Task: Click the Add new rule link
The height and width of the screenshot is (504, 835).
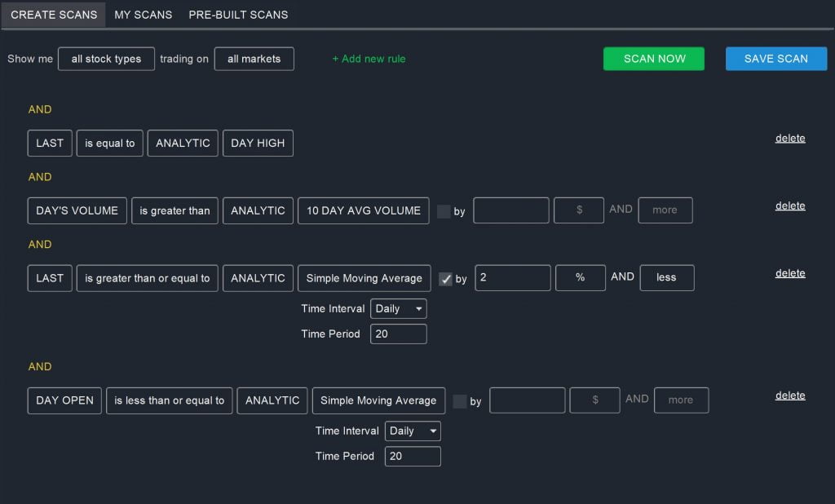Action: 369,59
